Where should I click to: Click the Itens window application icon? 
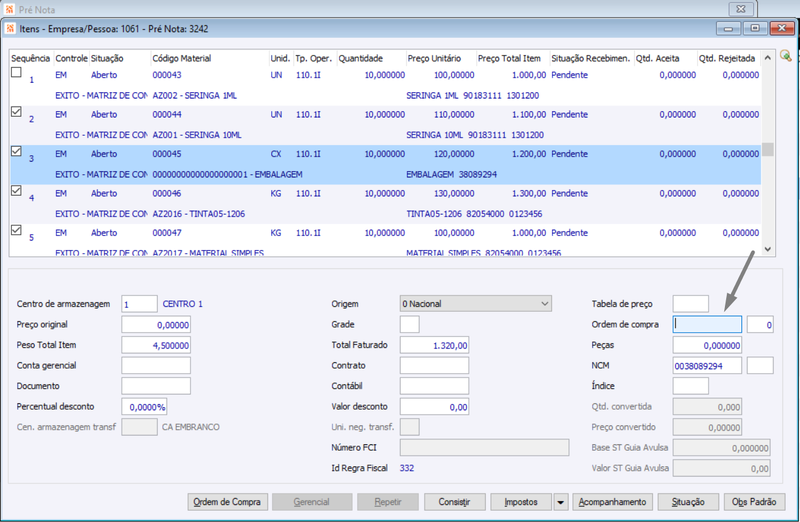10,29
